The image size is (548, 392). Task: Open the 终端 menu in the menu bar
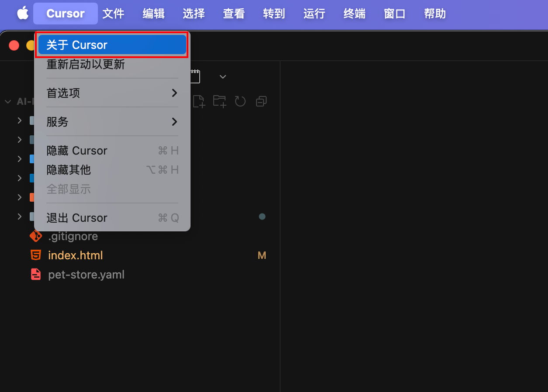point(354,14)
